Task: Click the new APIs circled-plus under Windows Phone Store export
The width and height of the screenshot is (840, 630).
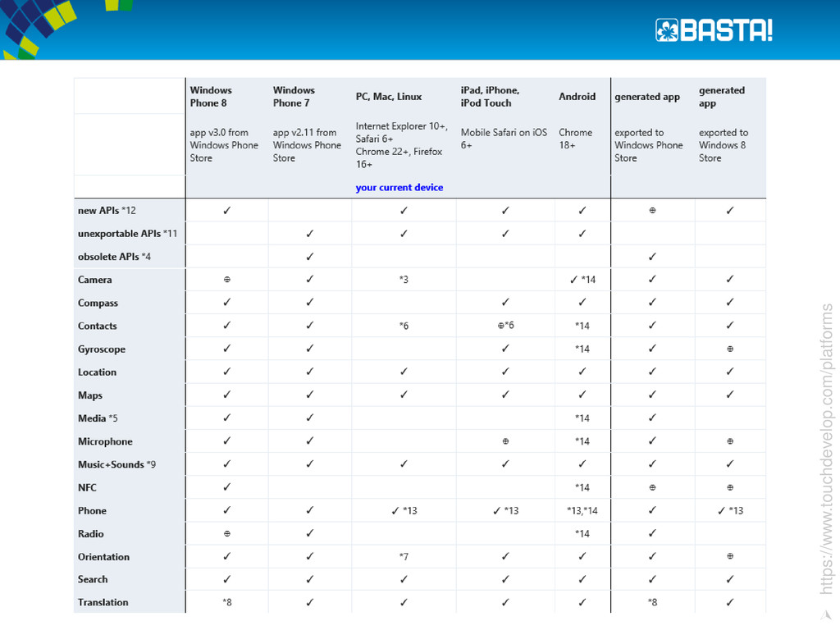Action: pyautogui.click(x=652, y=210)
